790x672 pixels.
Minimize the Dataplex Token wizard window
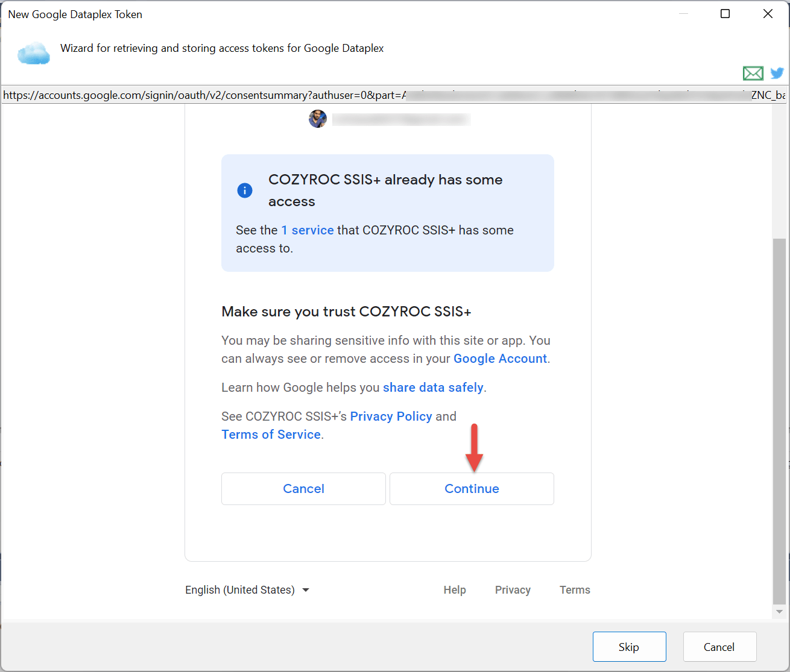coord(683,14)
